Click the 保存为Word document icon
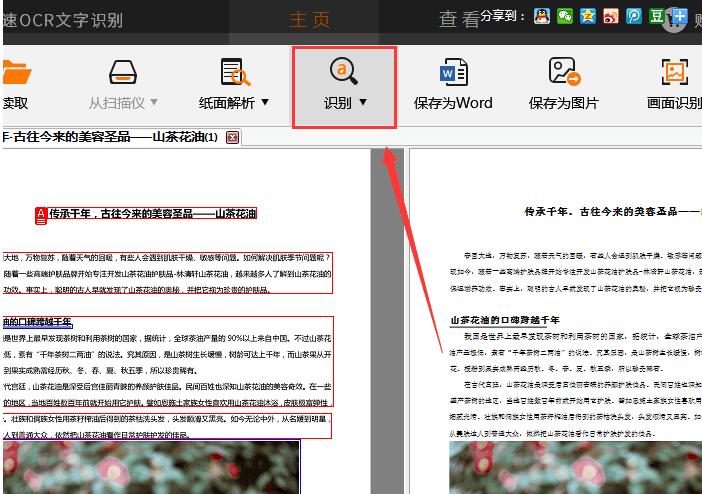The height and width of the screenshot is (494, 702). click(453, 72)
